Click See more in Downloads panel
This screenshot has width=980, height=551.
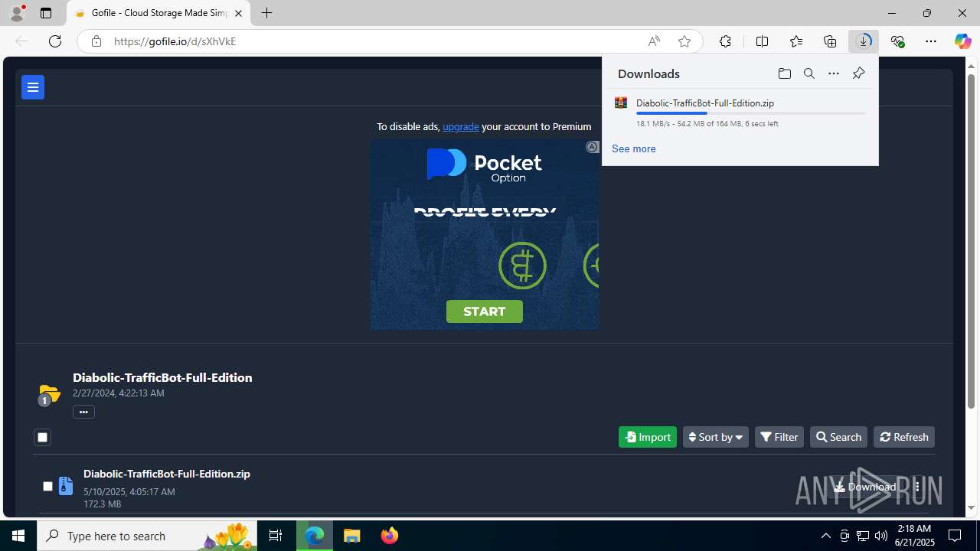click(x=633, y=148)
